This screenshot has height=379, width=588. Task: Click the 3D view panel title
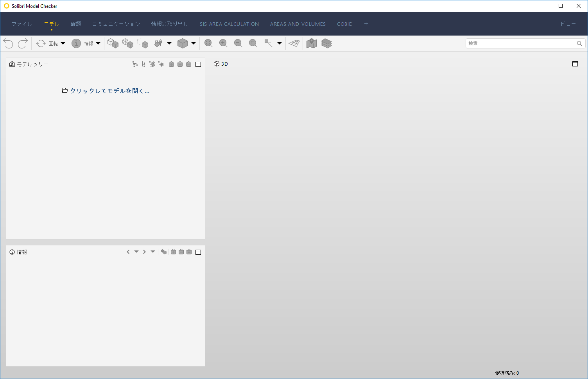[x=224, y=64]
